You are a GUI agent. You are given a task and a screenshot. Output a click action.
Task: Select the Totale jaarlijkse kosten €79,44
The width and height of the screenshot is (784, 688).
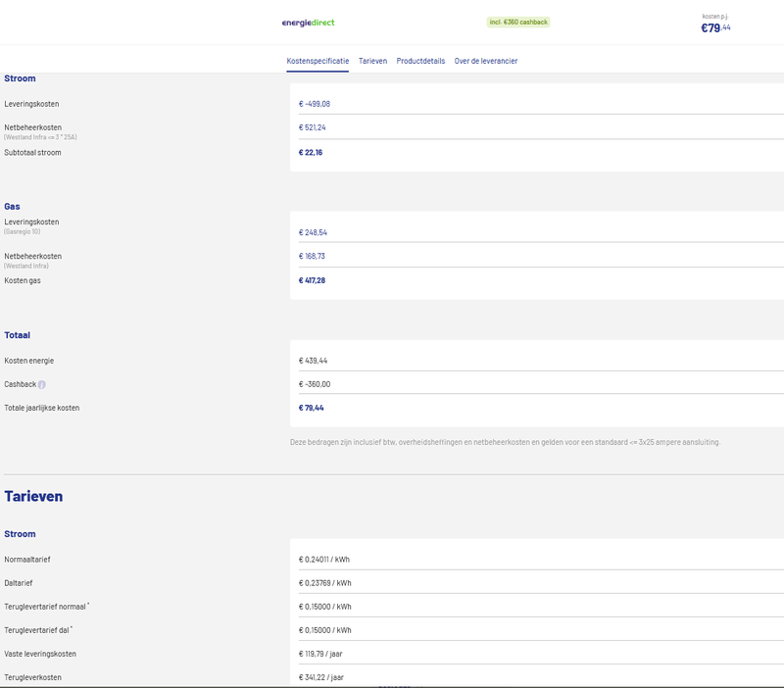point(311,406)
